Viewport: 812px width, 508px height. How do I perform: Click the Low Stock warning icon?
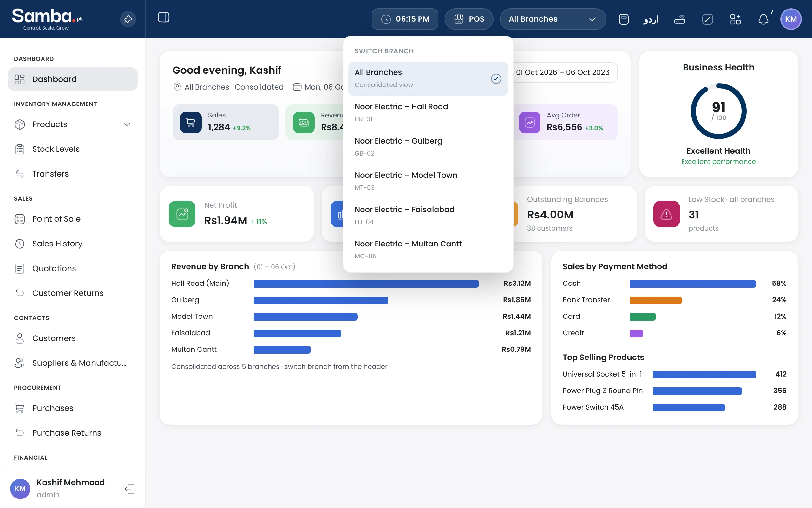click(666, 214)
